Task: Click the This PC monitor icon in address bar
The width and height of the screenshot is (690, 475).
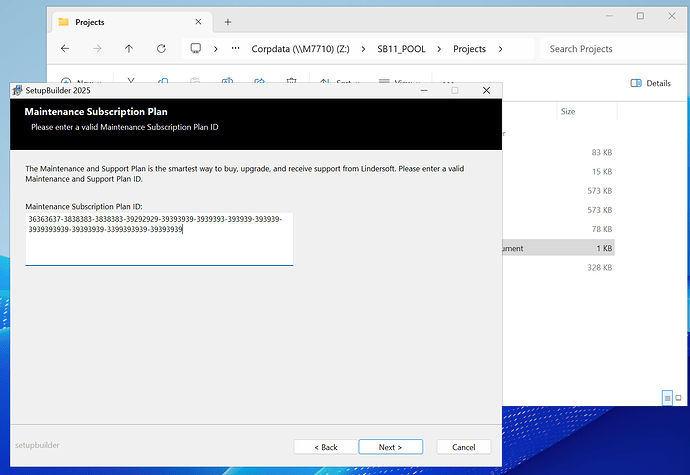Action: [196, 48]
